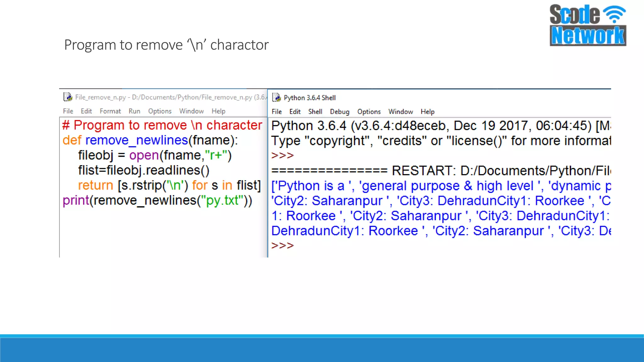Open the Window menu in the editor window
The height and width of the screenshot is (362, 644).
click(x=191, y=111)
